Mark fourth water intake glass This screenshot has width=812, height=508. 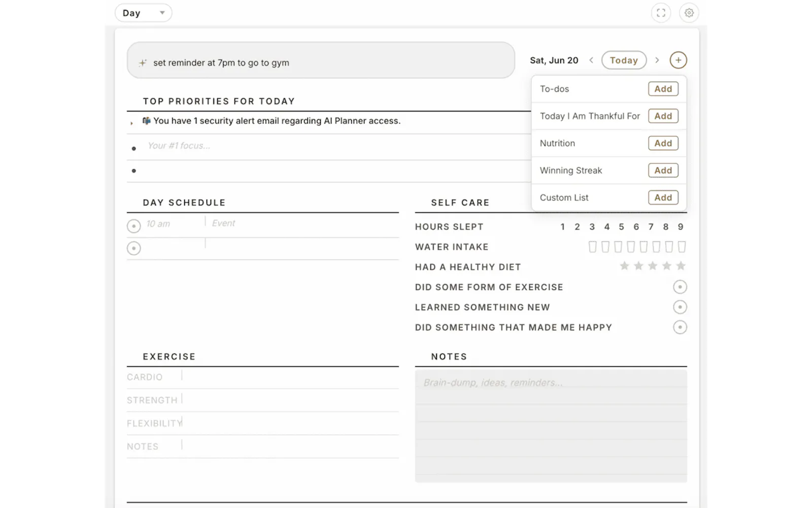tap(631, 247)
